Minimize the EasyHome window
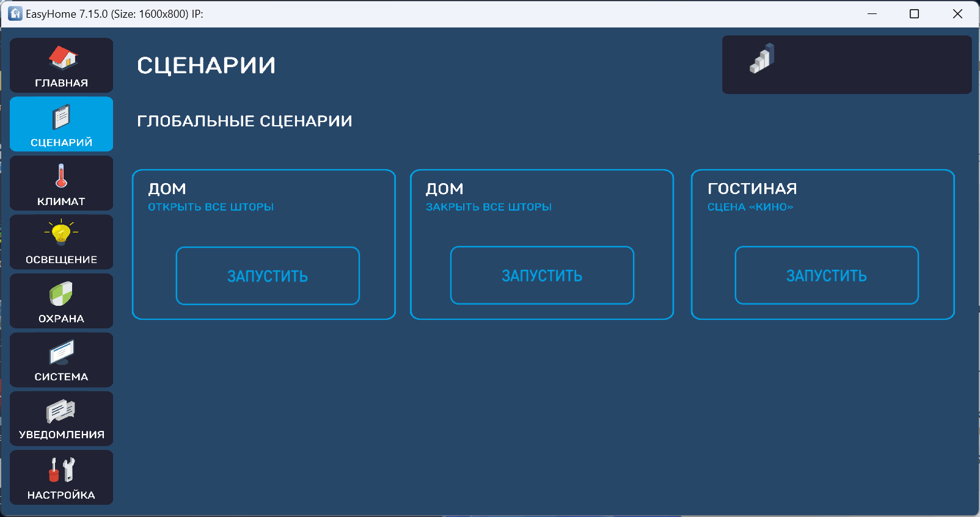 tap(872, 13)
